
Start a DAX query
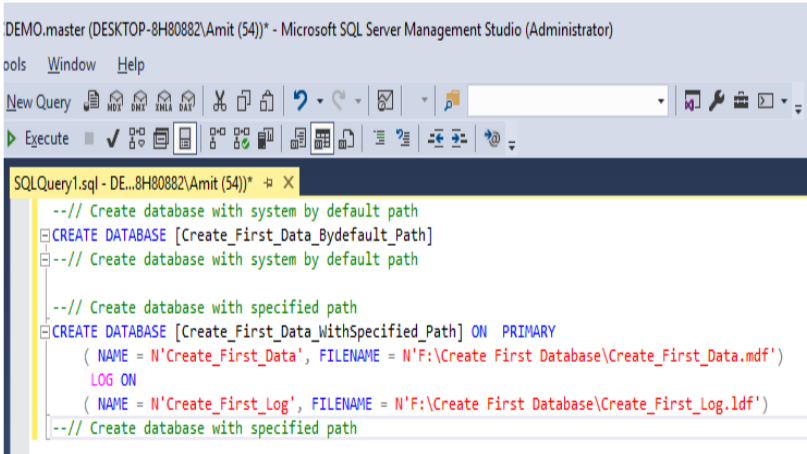pos(187,101)
